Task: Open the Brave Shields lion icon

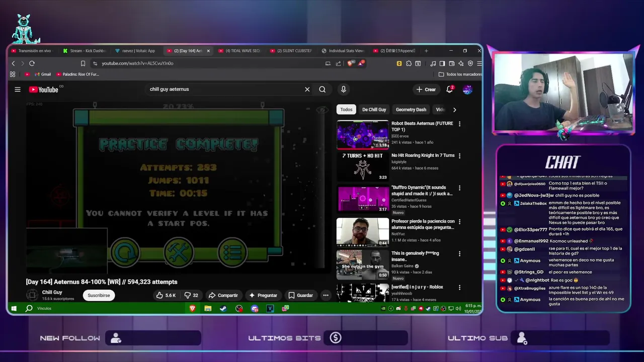Action: click(351, 63)
